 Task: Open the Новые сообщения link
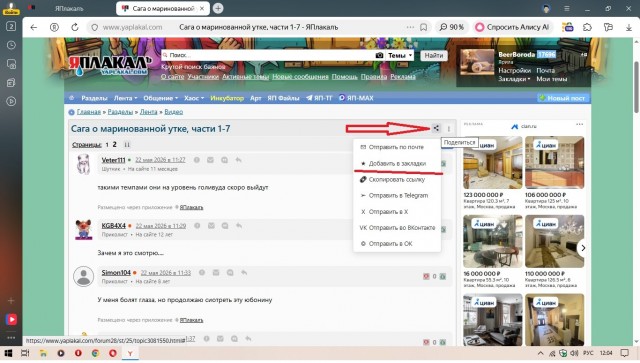tap(300, 76)
